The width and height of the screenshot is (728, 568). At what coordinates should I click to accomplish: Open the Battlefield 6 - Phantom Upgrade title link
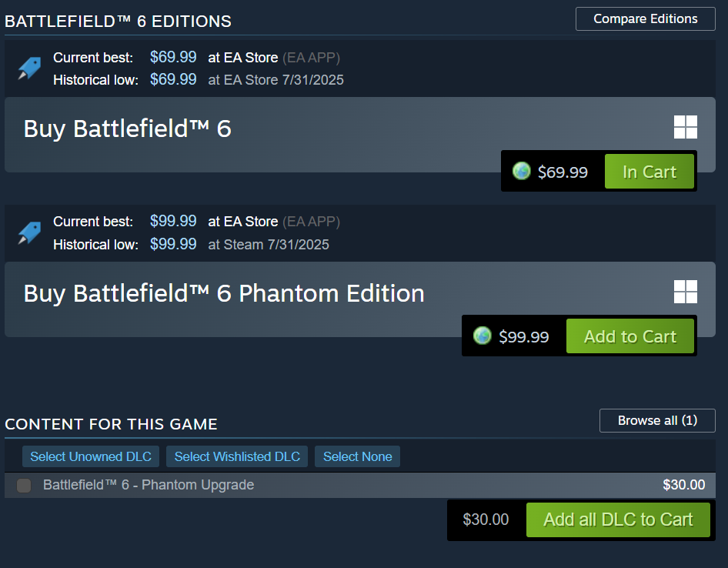coord(149,485)
